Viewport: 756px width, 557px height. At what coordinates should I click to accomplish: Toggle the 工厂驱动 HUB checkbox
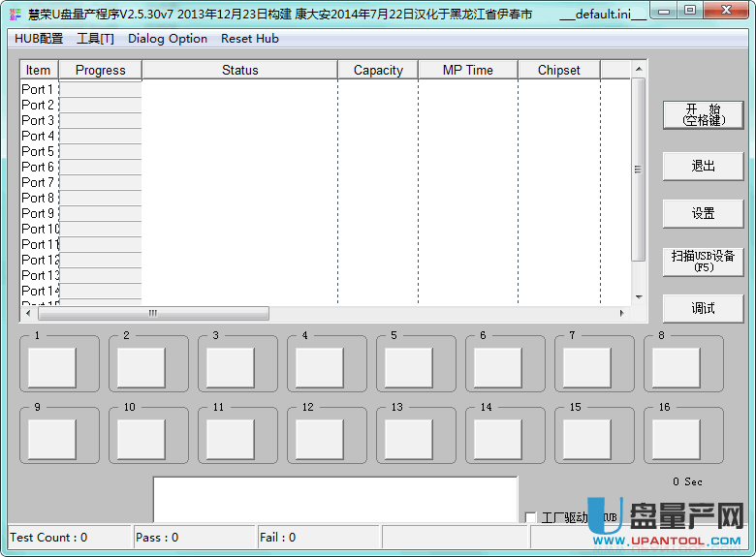[530, 517]
